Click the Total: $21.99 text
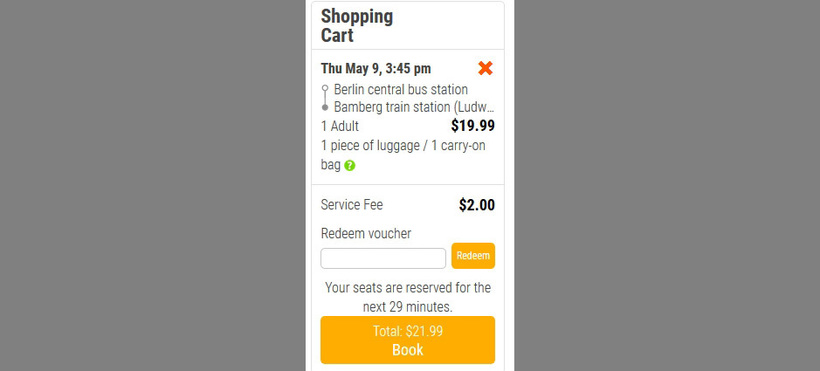Viewport: 820px width, 371px height. (x=408, y=331)
